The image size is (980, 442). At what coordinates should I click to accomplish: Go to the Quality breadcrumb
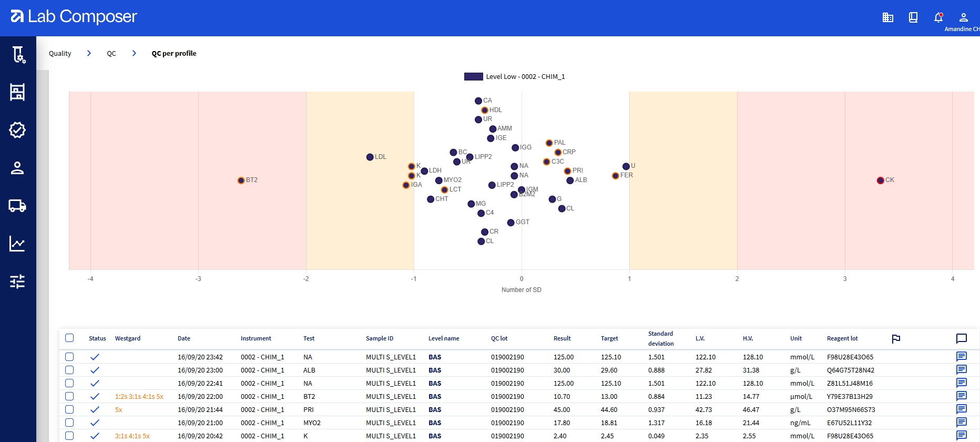click(60, 54)
